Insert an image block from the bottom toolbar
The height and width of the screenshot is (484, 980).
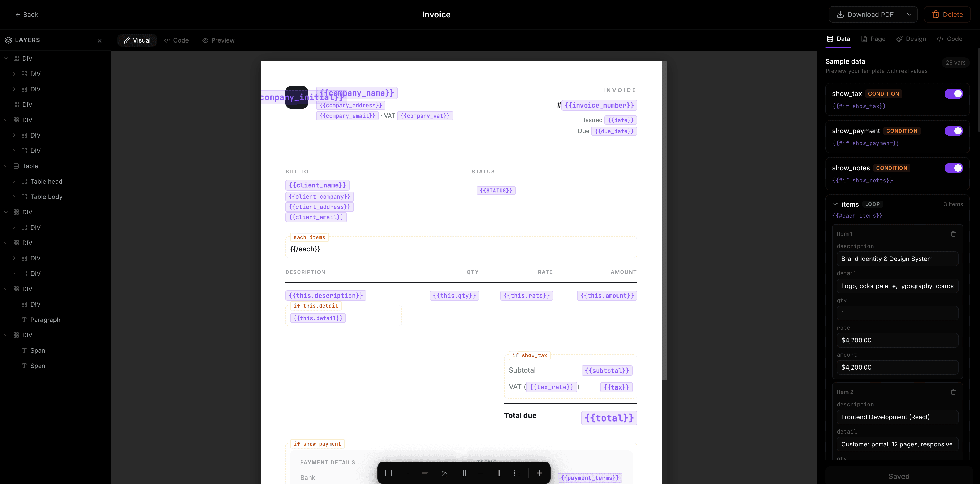point(444,473)
